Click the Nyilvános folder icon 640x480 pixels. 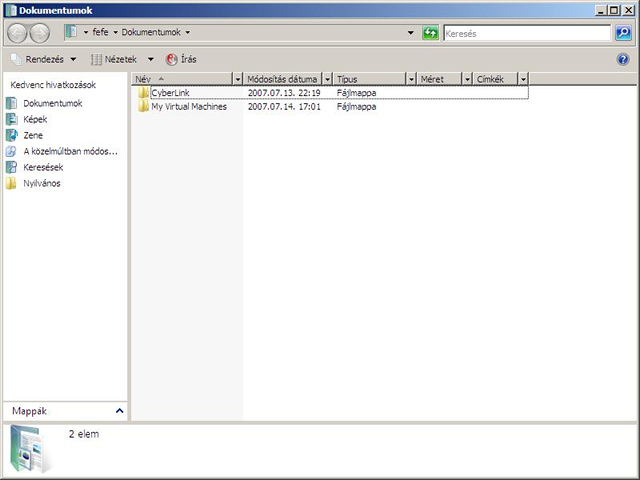click(x=11, y=183)
